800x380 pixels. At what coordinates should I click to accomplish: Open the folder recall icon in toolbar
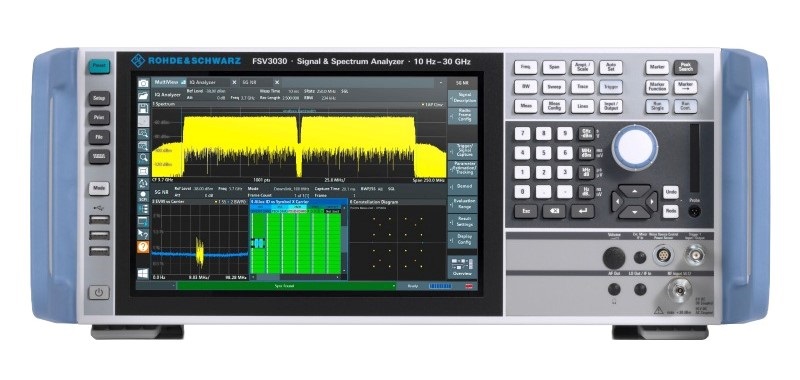143,95
